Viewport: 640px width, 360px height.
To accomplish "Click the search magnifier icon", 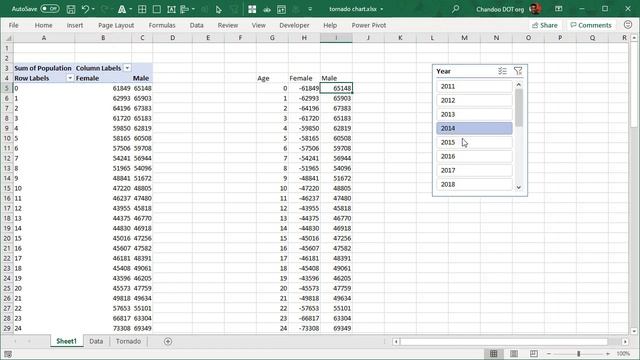I will (456, 9).
